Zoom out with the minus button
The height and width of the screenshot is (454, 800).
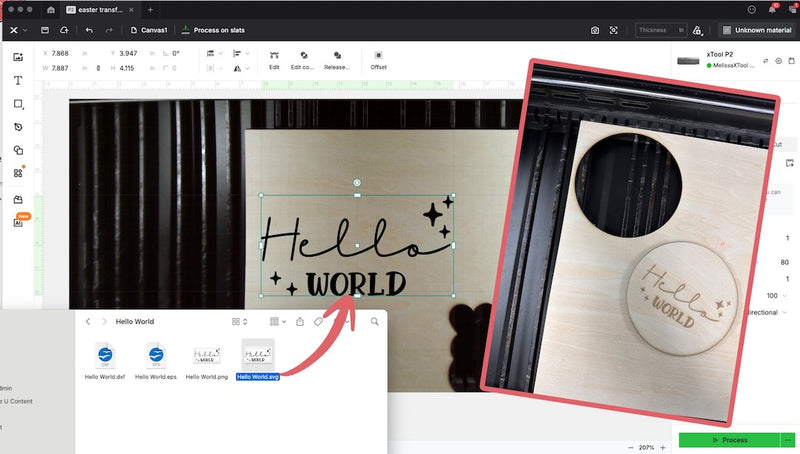[x=631, y=447]
